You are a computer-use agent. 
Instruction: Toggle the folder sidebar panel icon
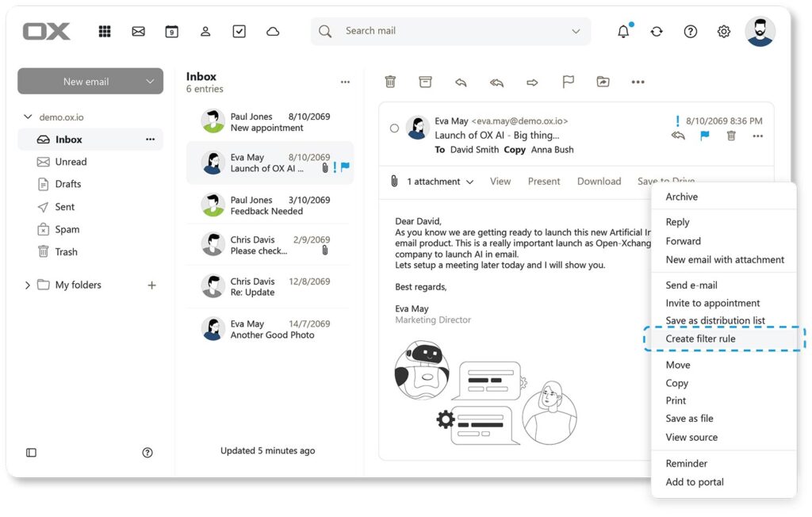pos(31,452)
